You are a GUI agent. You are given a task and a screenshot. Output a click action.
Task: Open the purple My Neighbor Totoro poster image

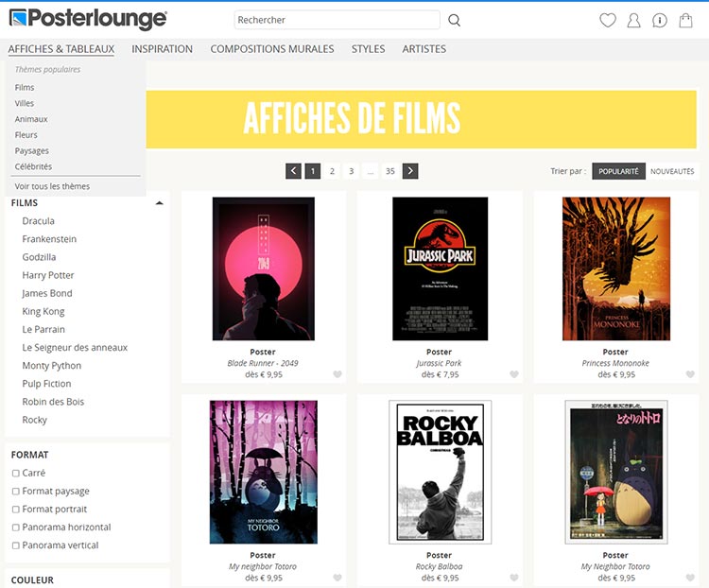coord(264,473)
